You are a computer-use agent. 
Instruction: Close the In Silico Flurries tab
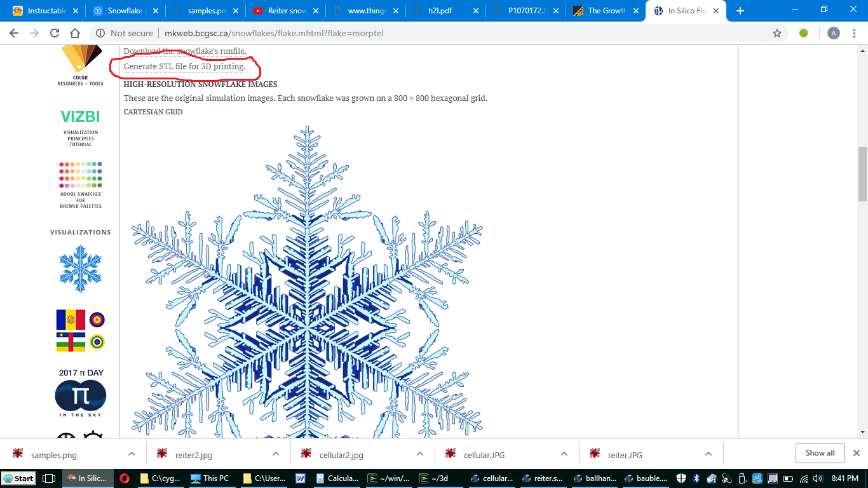[x=717, y=11]
